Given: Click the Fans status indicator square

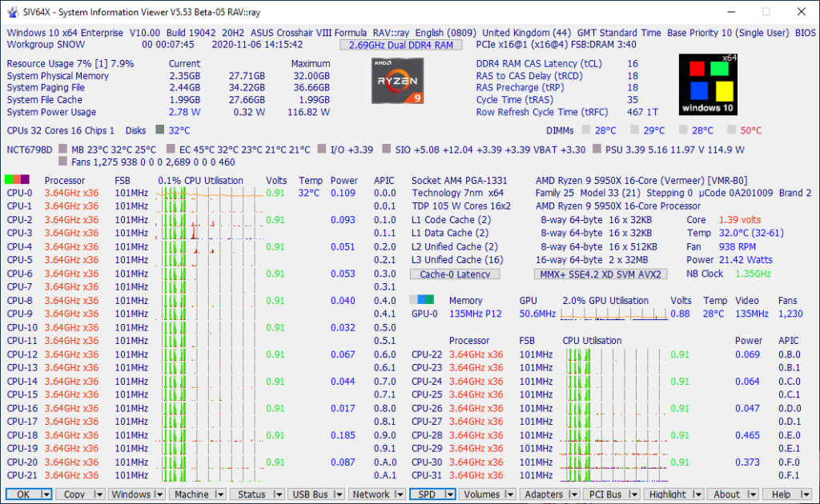Looking at the screenshot, I should tap(63, 162).
